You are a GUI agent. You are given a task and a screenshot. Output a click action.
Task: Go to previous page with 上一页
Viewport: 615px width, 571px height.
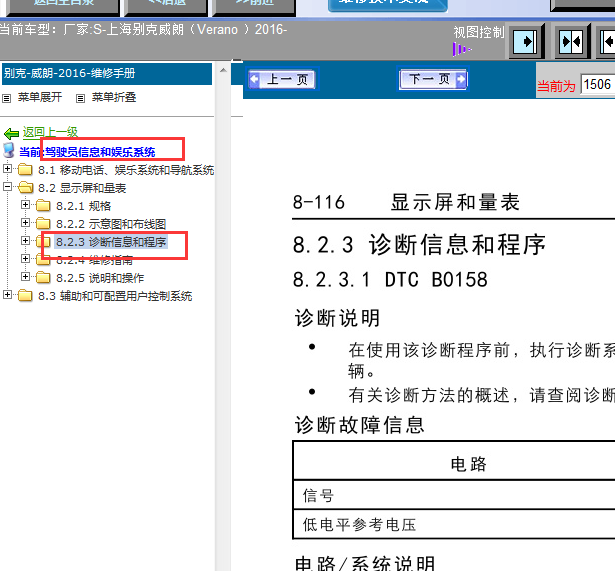pos(282,79)
